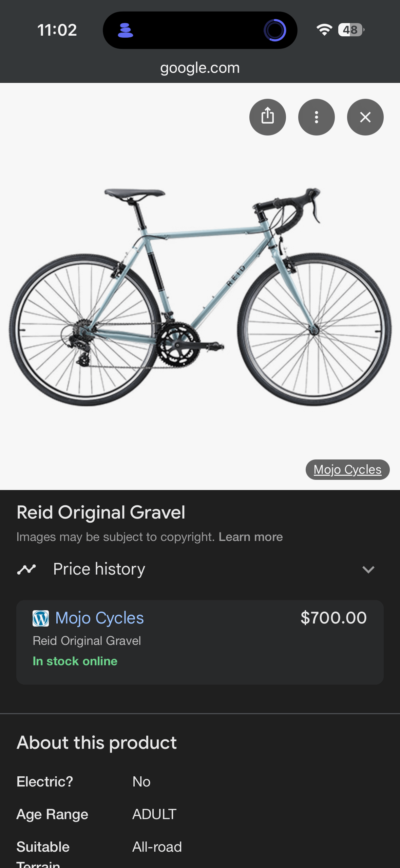400x868 pixels.
Task: Open the Price history section
Action: coord(99,569)
